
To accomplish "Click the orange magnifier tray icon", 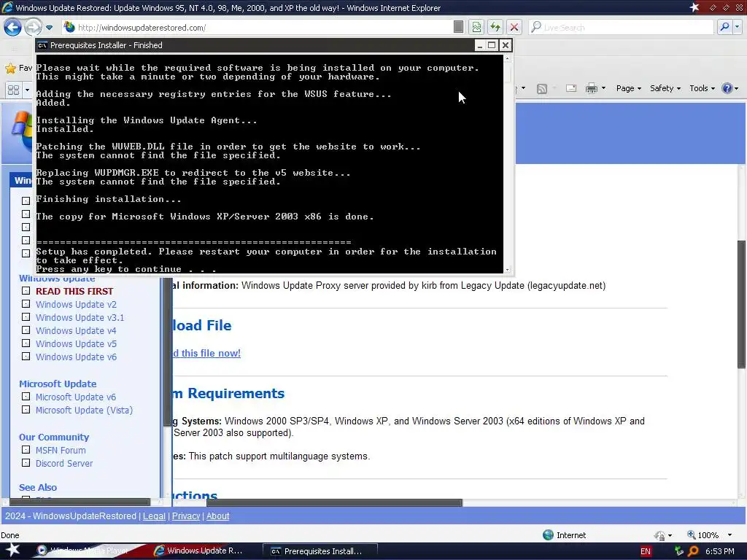I will [693, 551].
